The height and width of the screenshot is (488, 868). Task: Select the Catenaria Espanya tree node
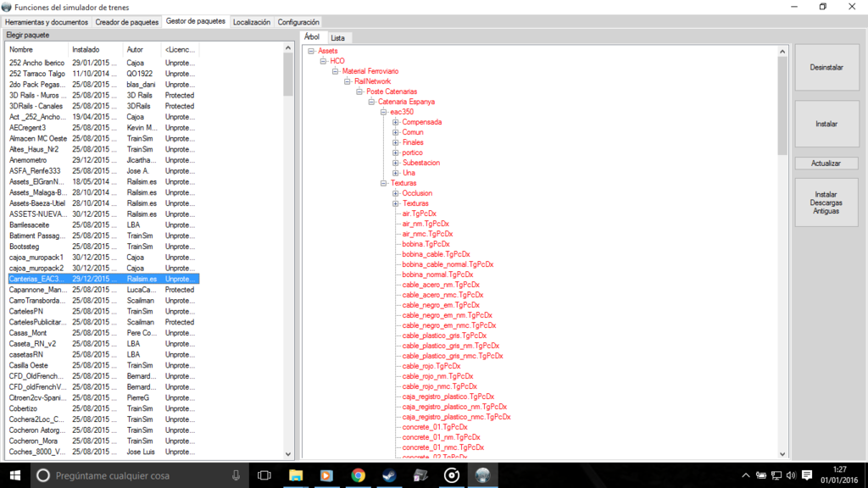(406, 102)
